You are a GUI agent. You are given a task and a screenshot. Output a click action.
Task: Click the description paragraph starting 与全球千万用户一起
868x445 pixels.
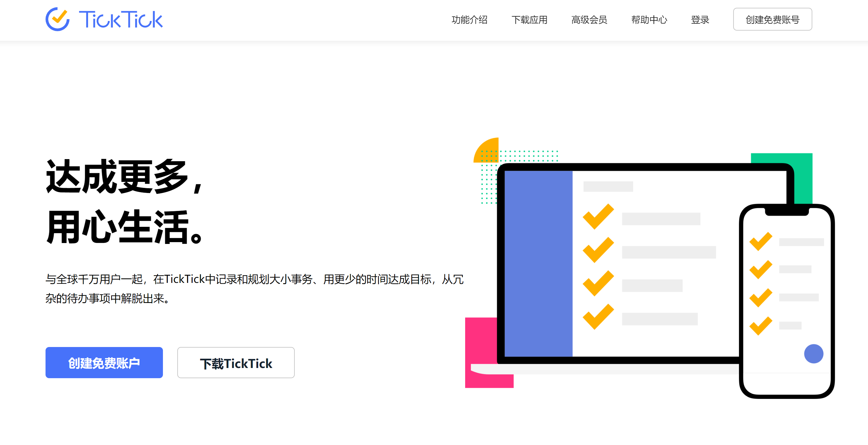255,289
